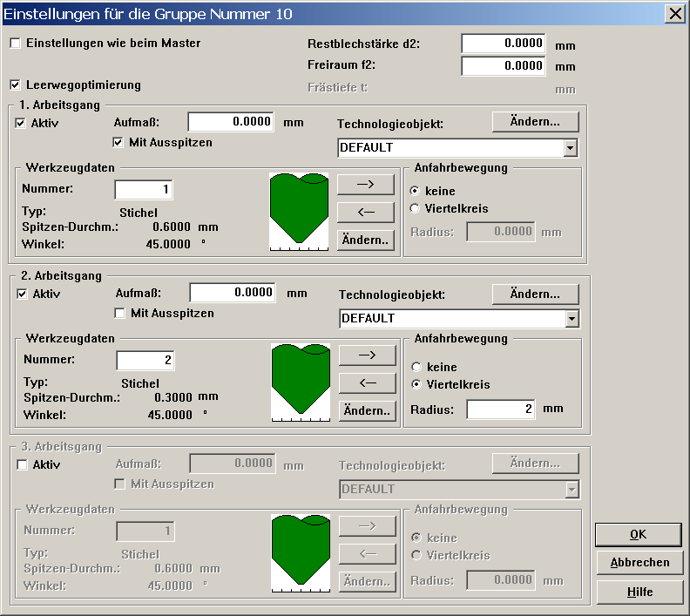Click next tool arrow in 2. Arbeitsgang

click(367, 355)
